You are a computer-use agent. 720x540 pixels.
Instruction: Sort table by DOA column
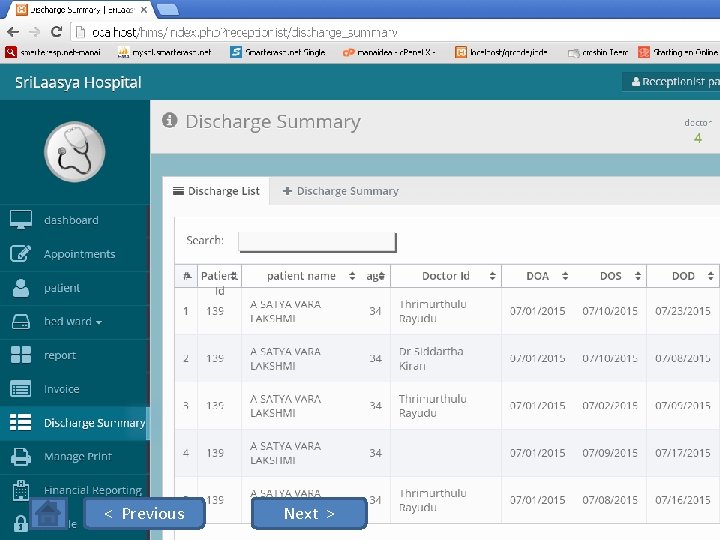point(538,276)
